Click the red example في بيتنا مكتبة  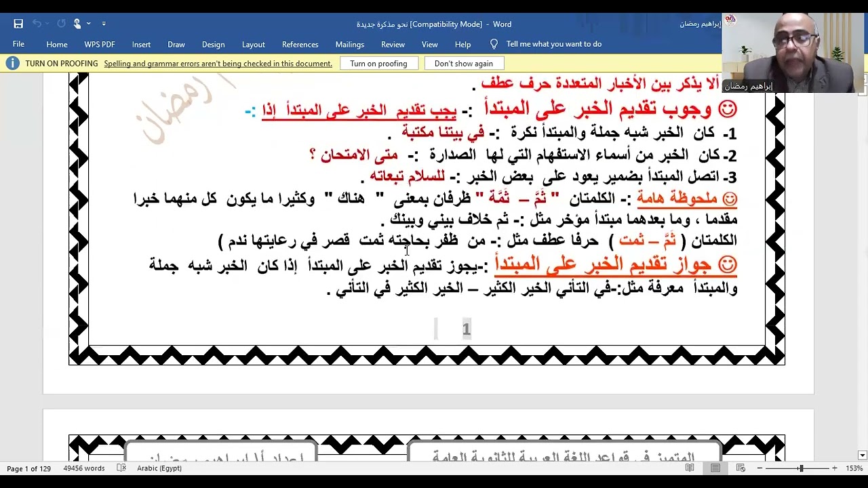click(443, 133)
